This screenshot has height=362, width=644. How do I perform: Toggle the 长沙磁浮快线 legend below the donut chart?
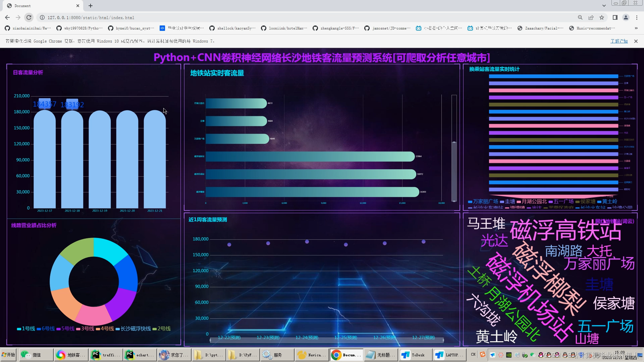coord(133,329)
